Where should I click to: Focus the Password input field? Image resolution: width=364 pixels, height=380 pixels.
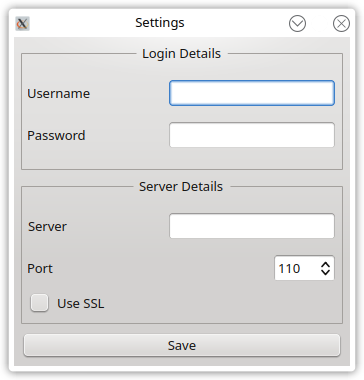tap(252, 135)
